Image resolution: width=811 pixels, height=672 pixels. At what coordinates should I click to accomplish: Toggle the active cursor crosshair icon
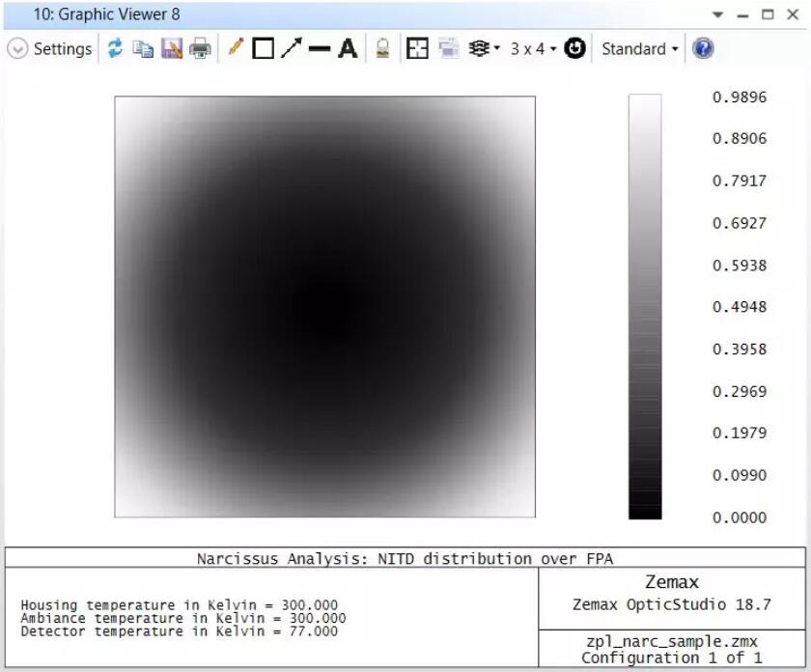[417, 48]
